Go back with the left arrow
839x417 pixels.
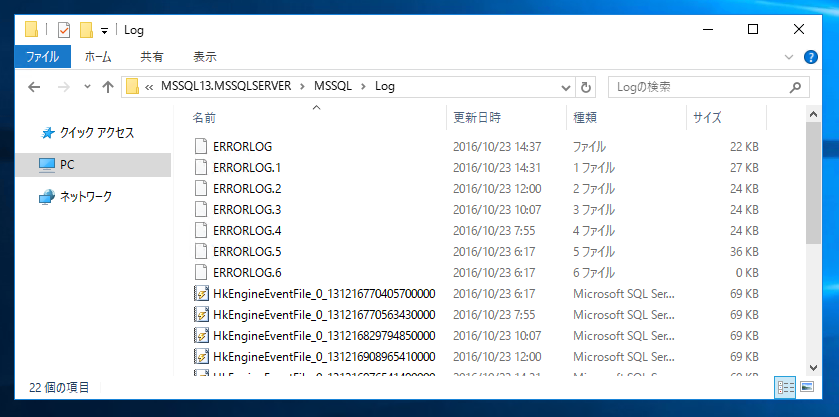point(34,87)
